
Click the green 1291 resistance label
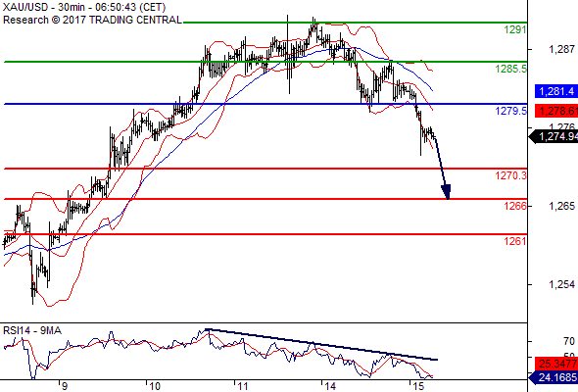[515, 29]
